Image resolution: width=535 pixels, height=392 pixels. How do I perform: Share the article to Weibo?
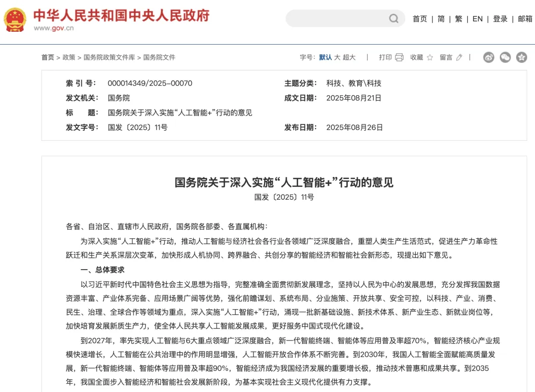tap(489, 57)
